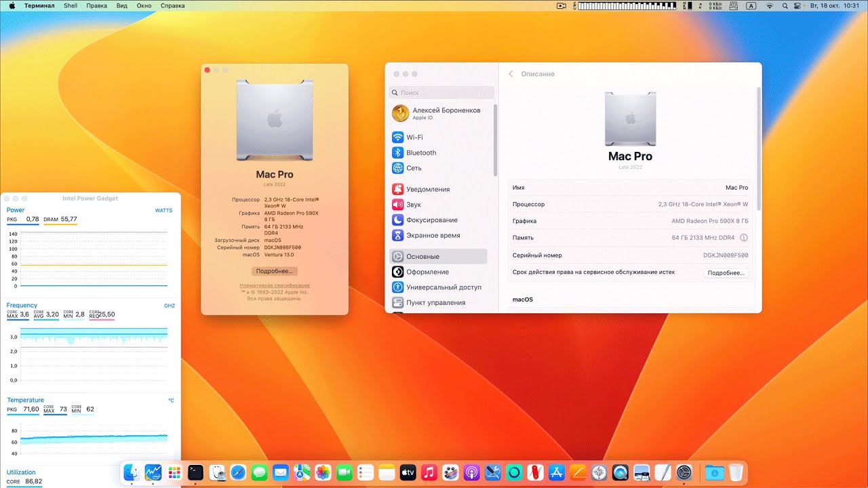The height and width of the screenshot is (488, 868).
Task: Click the Поиск search field in Settings
Action: pos(441,92)
